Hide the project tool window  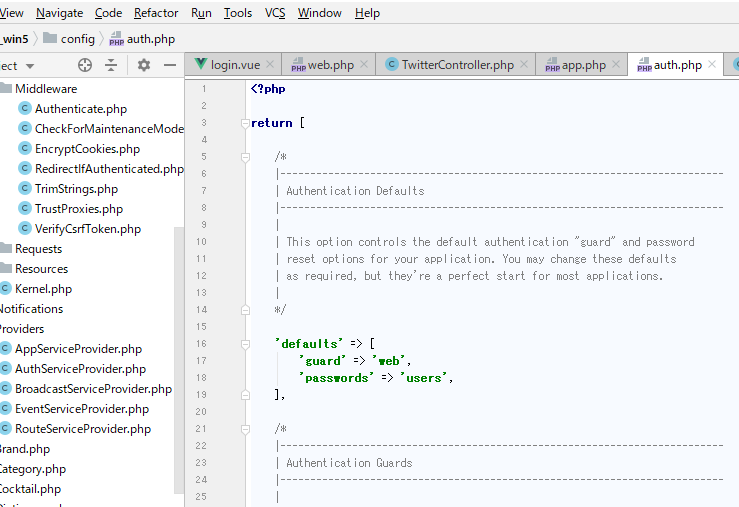[x=170, y=65]
